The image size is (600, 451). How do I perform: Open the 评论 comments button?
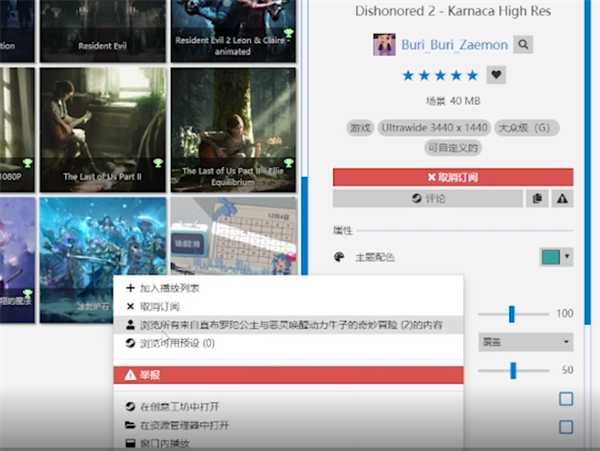(428, 199)
